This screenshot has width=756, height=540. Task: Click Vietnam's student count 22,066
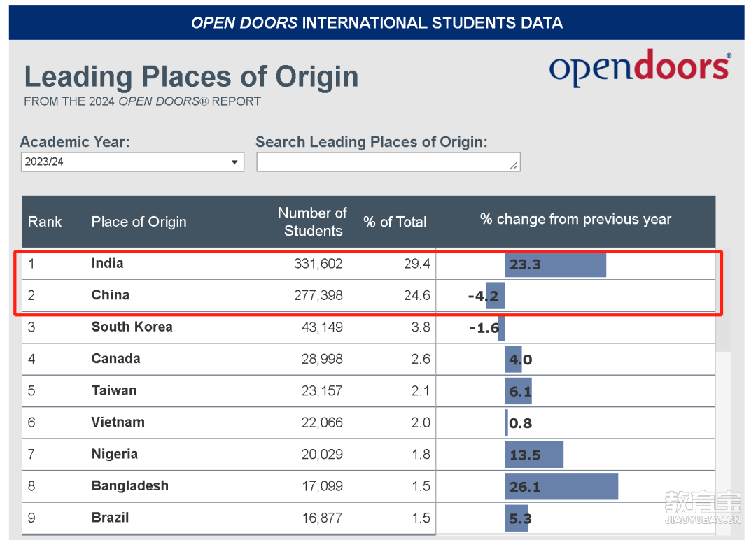[x=322, y=422]
